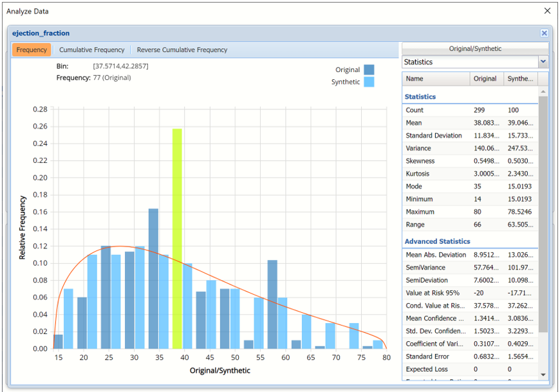This screenshot has height=392, width=560.
Task: Click the dark blue Original legend swatch
Action: 369,70
